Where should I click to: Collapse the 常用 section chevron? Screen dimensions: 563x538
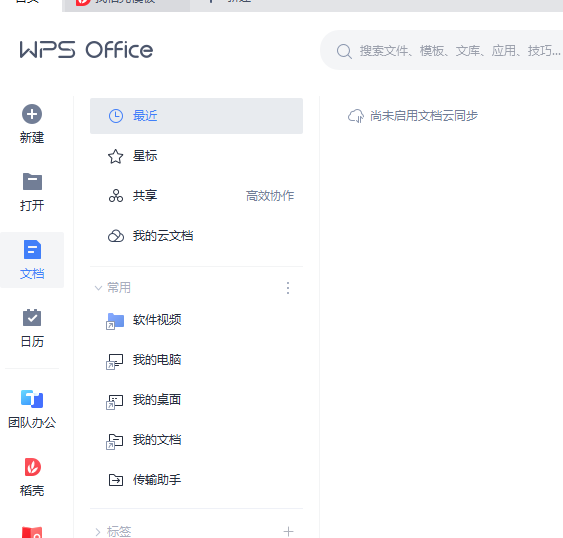coord(98,288)
